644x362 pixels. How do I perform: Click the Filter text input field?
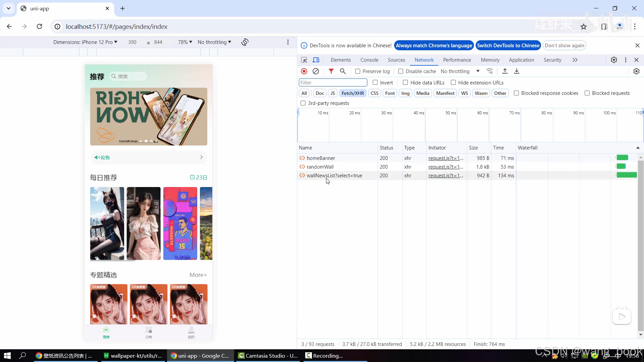333,83
